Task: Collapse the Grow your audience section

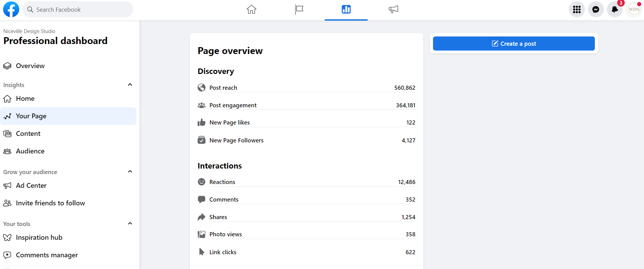Action: (x=130, y=171)
